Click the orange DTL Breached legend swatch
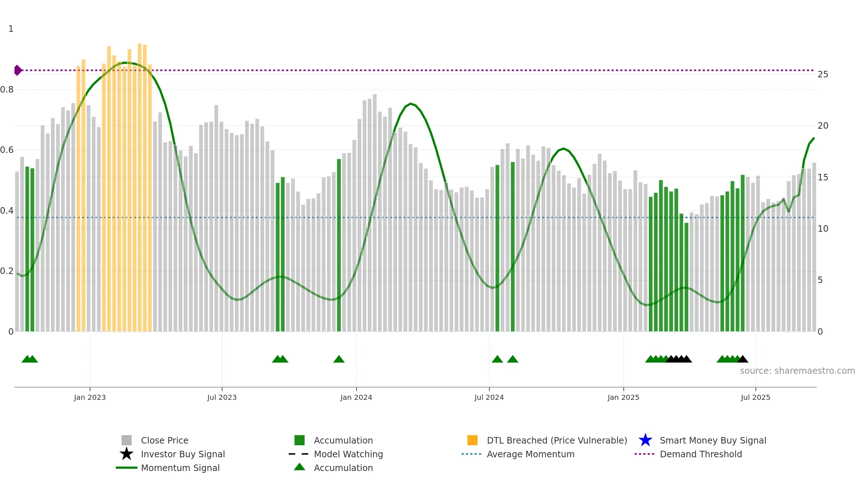Screen dimensions: 868x488 pos(472,440)
